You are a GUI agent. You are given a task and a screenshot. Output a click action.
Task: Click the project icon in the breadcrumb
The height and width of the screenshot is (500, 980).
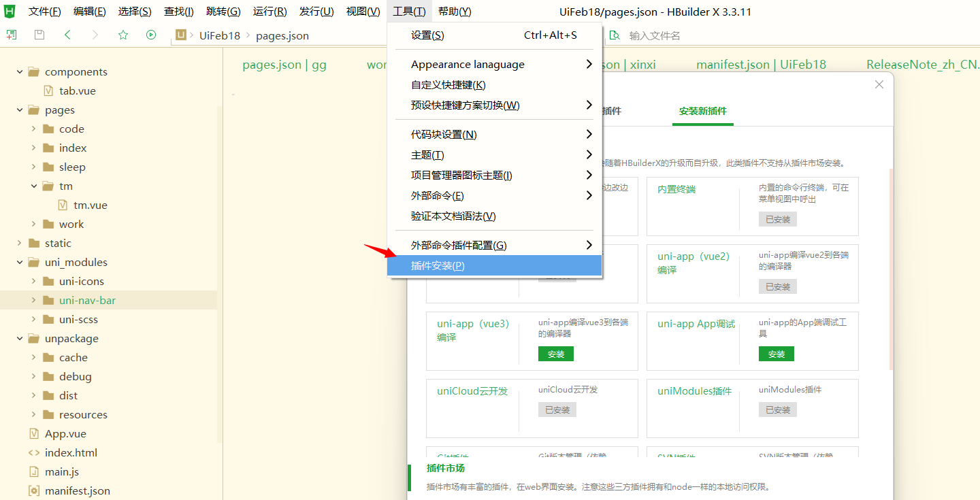[181, 35]
